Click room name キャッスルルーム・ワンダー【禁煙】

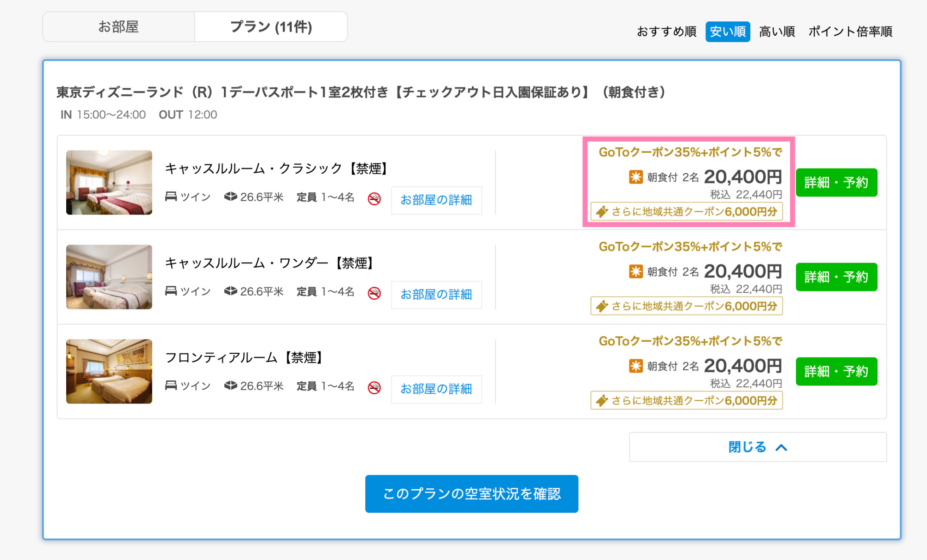(270, 263)
